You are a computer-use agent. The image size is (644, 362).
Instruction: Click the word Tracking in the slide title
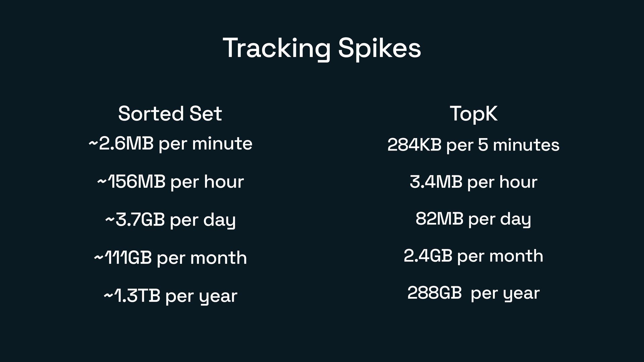click(276, 48)
